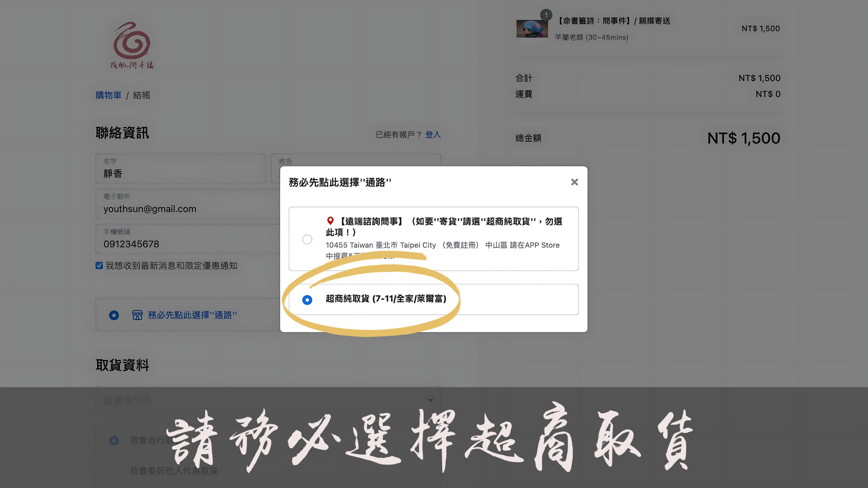Close the channel selection dialog

[574, 182]
